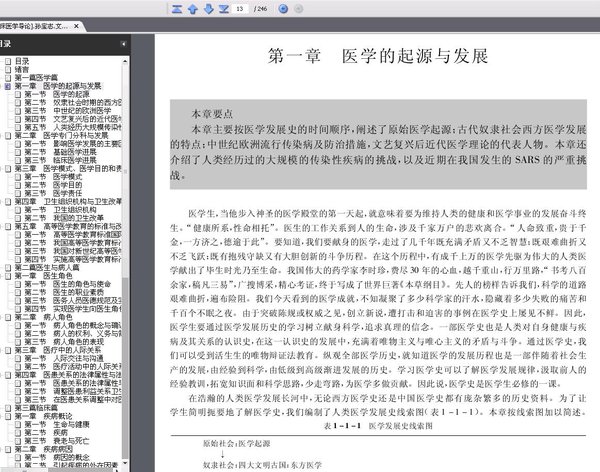Open bookmark 第三节 中世纪的欧洲医学
Image resolution: width=600 pixels, height=472 pixels.
coord(68,111)
